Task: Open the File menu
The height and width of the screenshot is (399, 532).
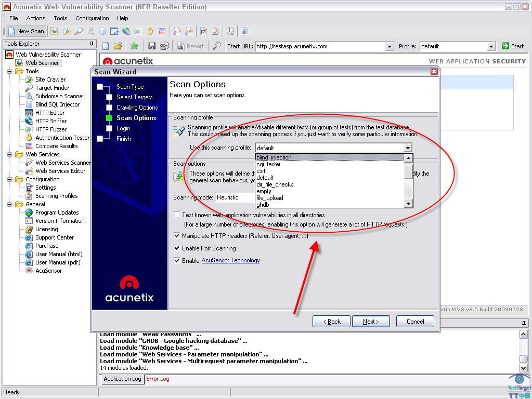Action: click(x=14, y=18)
